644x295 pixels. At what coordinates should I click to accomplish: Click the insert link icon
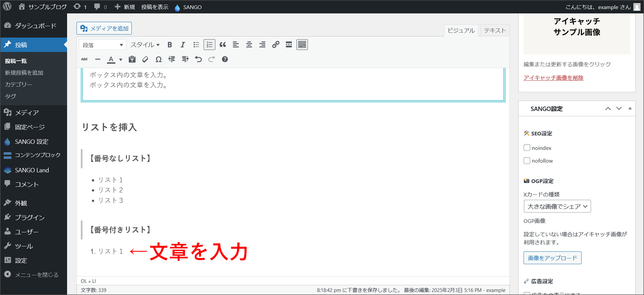(x=276, y=45)
